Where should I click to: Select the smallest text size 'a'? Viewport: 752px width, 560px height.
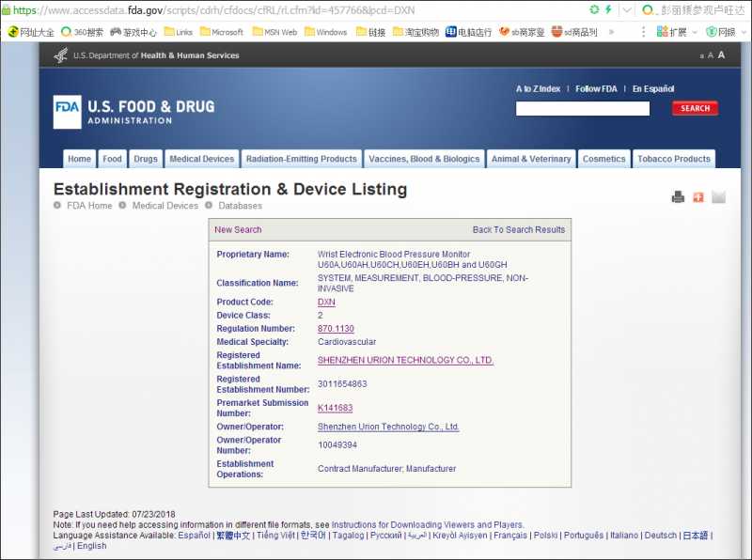click(x=701, y=56)
